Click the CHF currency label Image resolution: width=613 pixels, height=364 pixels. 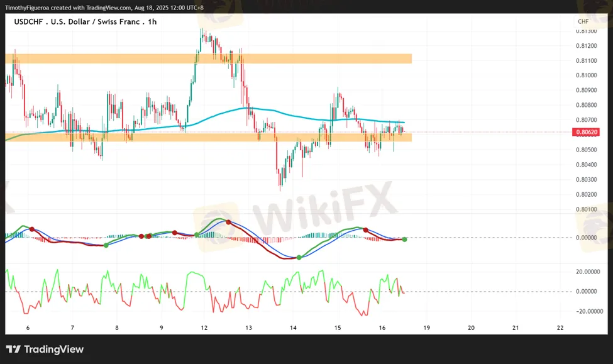click(583, 22)
